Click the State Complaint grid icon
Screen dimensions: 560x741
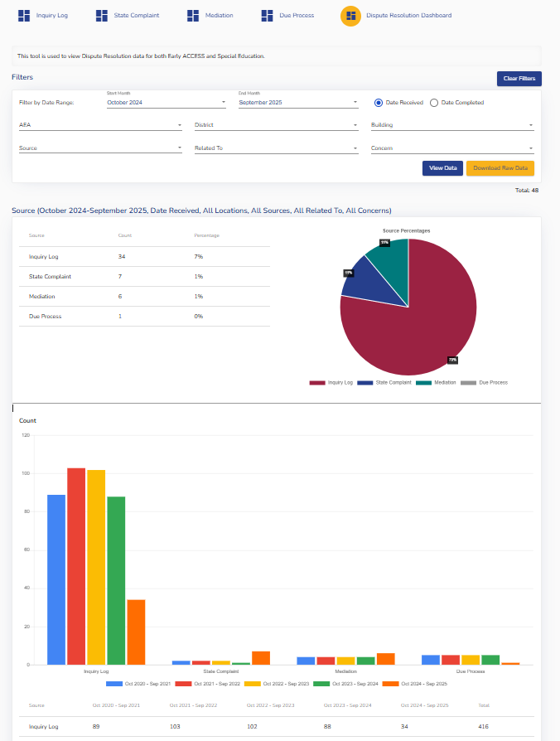point(102,16)
